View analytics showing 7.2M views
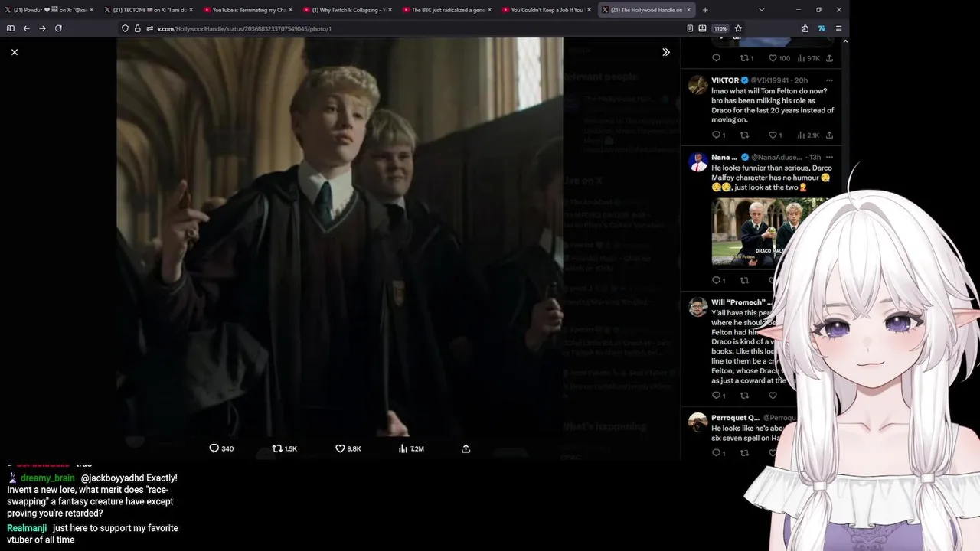The height and width of the screenshot is (551, 980). (x=411, y=448)
